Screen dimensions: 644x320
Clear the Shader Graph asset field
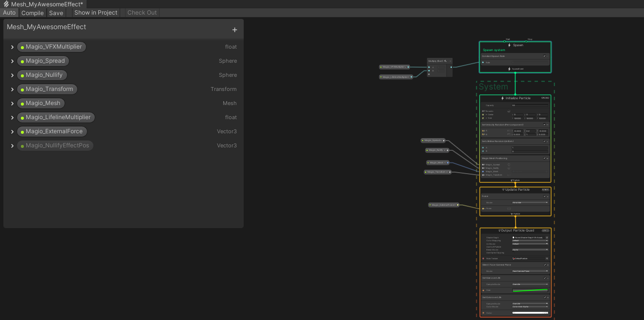click(547, 237)
